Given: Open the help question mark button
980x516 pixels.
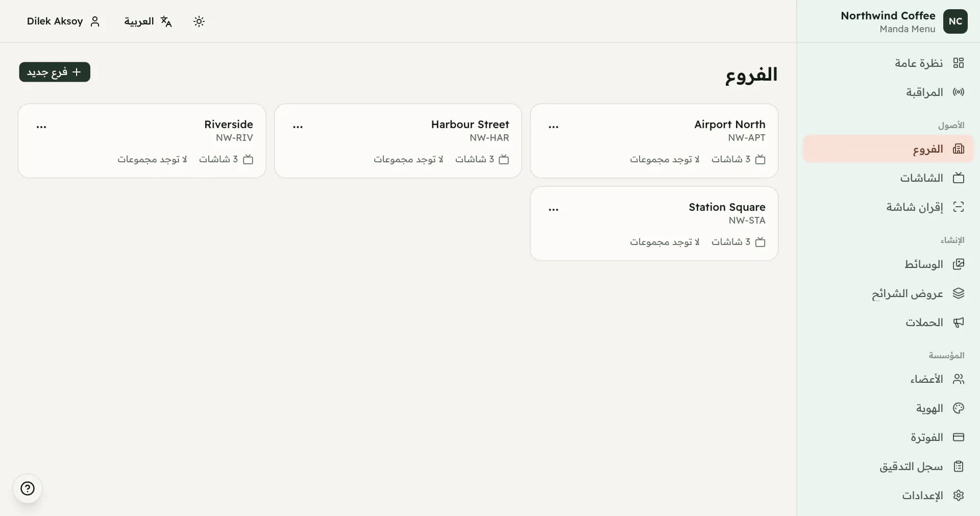Looking at the screenshot, I should (28, 488).
